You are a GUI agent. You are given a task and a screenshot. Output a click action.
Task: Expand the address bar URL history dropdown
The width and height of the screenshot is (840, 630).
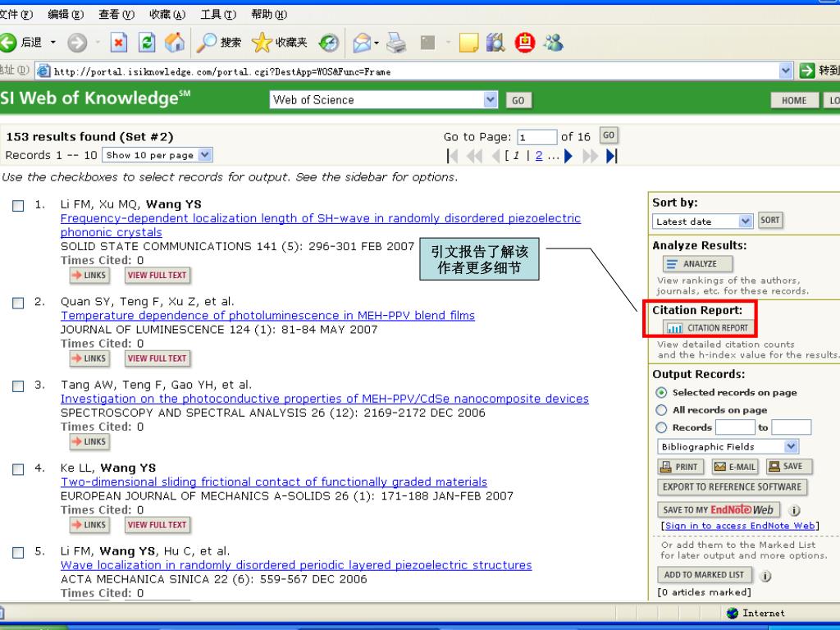pyautogui.click(x=785, y=71)
